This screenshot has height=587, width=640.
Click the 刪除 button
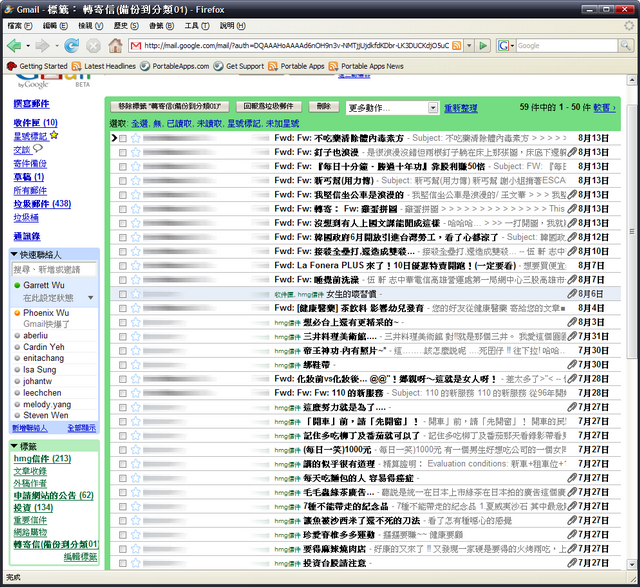324,107
